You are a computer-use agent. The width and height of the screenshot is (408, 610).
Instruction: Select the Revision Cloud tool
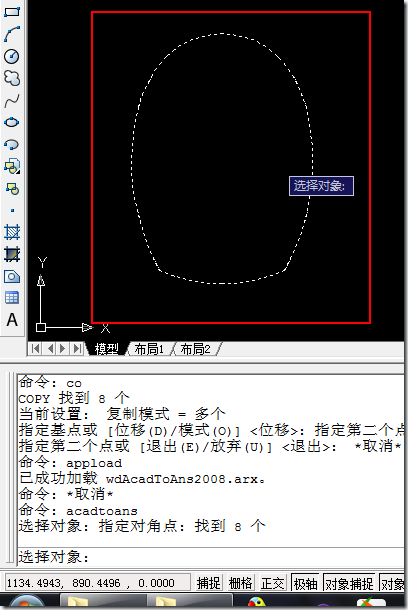pos(12,78)
